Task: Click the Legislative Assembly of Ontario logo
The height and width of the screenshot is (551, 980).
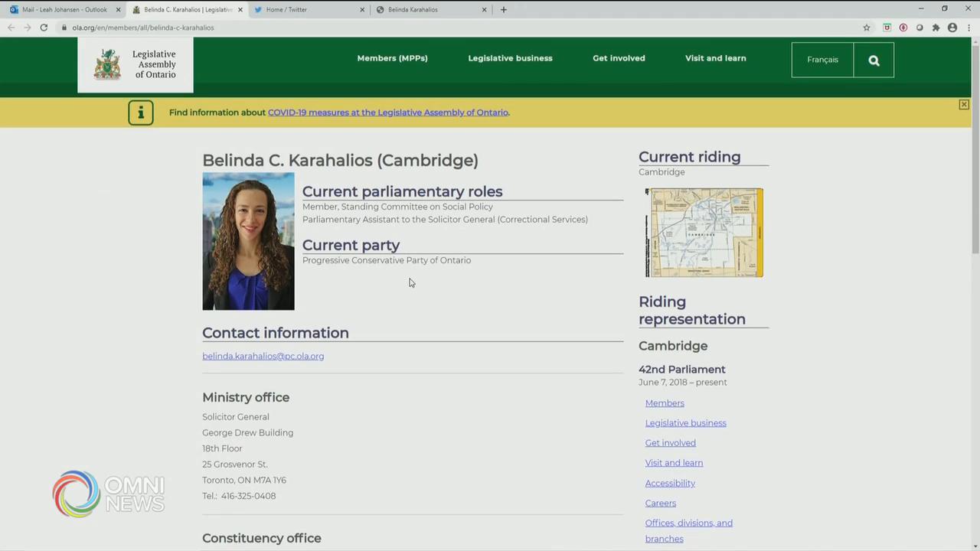Action: click(136, 65)
